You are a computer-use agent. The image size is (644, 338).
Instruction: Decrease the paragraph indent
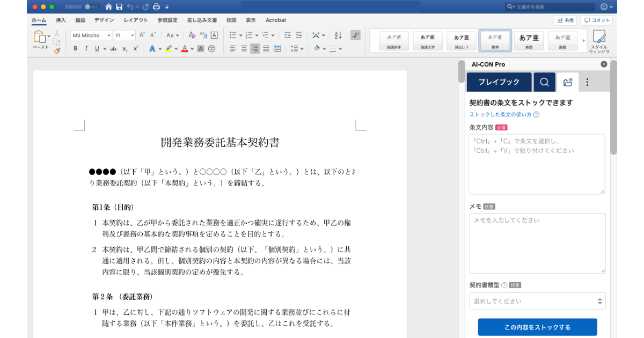click(x=288, y=35)
